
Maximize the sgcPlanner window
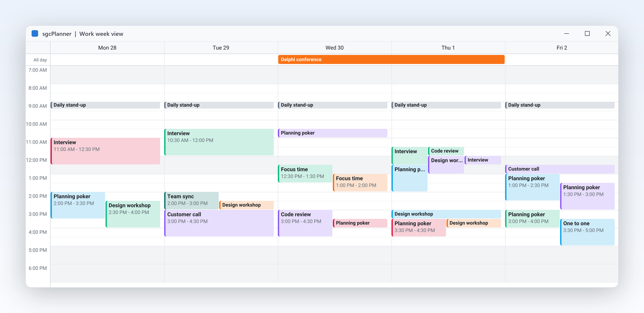[587, 34]
